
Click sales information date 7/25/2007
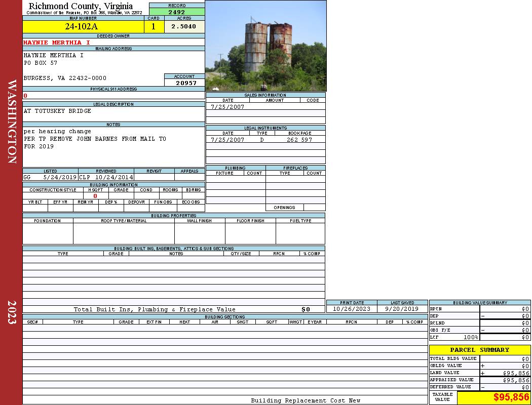[227, 107]
